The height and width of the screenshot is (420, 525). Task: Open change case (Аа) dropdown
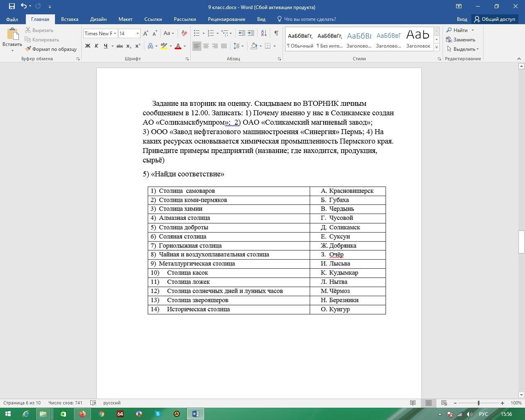(x=169, y=34)
